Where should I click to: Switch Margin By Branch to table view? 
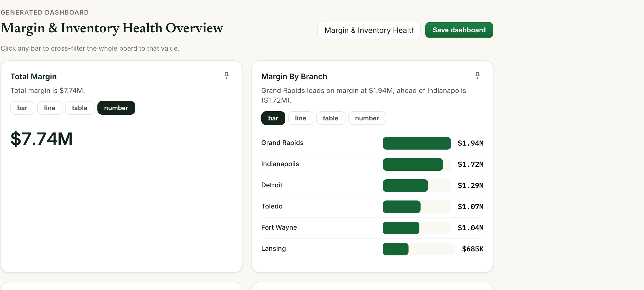point(331,118)
